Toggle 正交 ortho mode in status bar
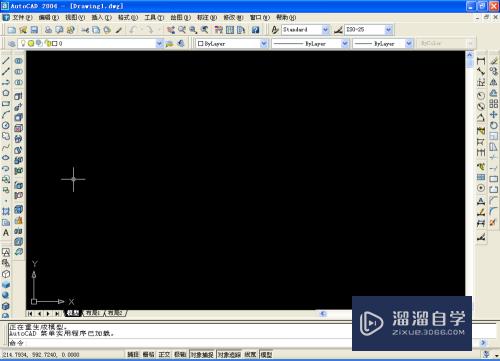The width and height of the screenshot is (500, 361). pos(164,354)
